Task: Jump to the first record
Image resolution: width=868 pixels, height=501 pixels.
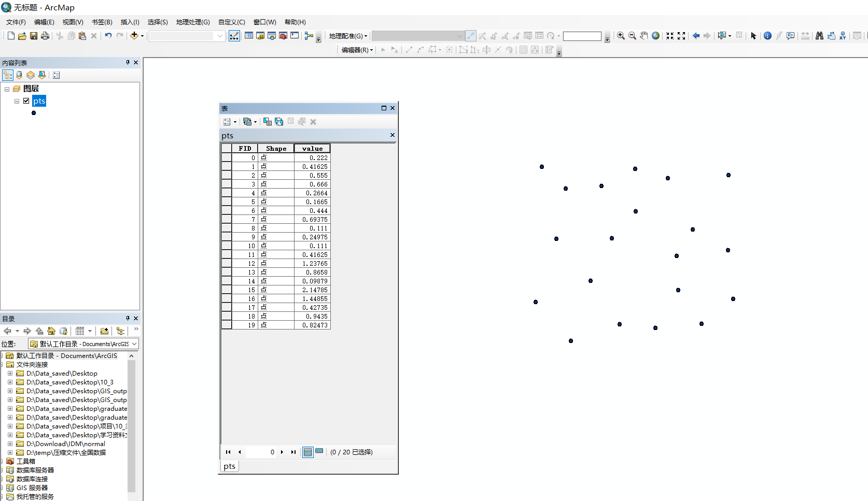Action: (228, 452)
